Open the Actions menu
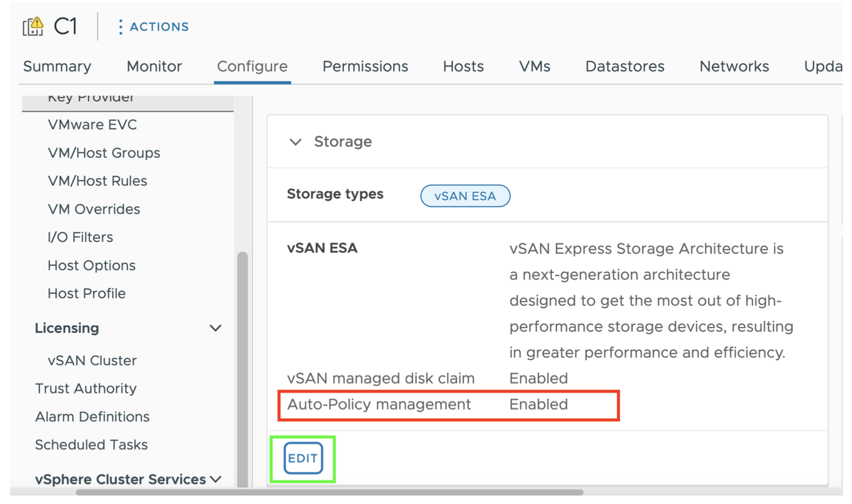 coord(153,27)
